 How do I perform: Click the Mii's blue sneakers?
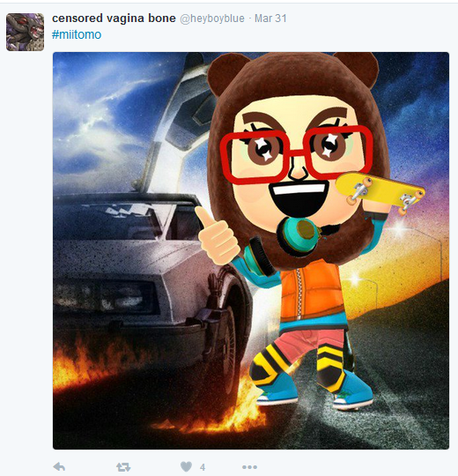[315, 390]
